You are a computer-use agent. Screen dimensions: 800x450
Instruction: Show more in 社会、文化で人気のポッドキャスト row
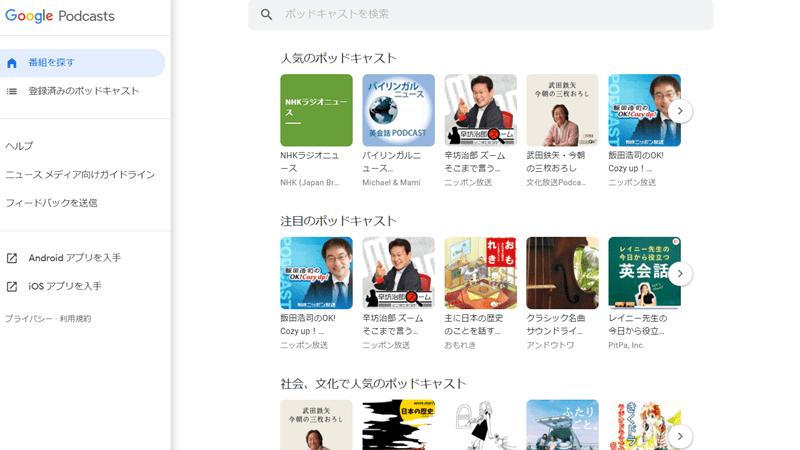[680, 436]
